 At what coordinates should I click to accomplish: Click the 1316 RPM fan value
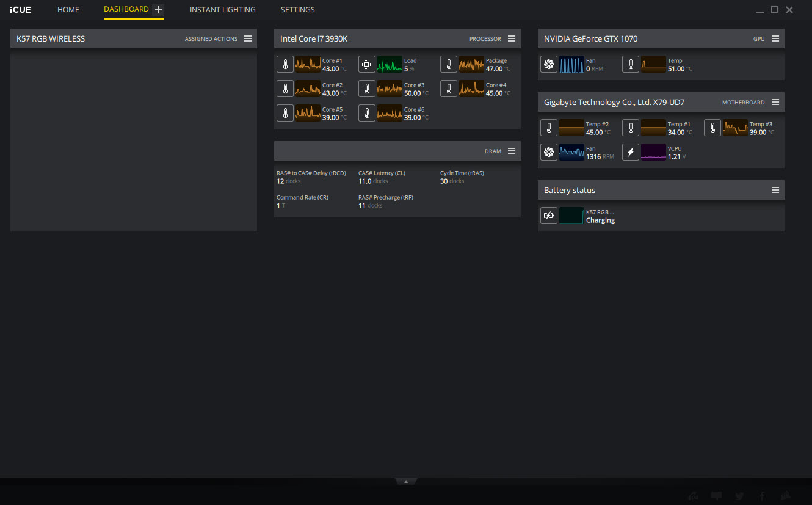(x=600, y=157)
